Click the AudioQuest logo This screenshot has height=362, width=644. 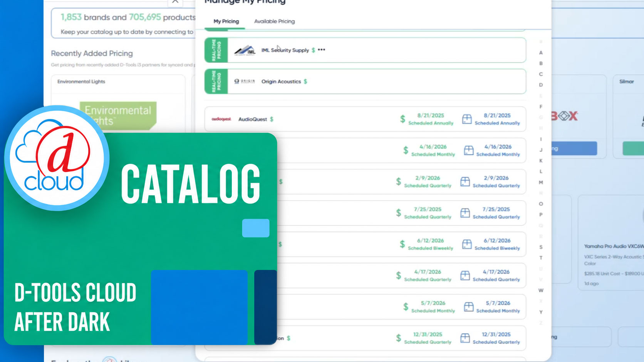(221, 119)
